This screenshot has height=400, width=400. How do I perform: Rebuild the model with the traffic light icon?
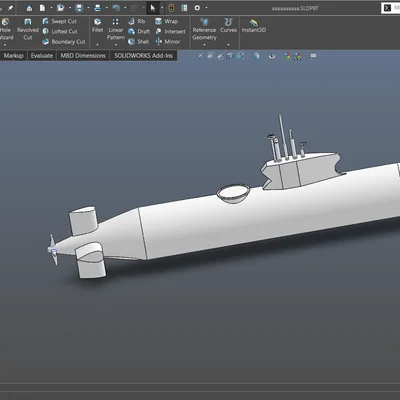pyautogui.click(x=171, y=8)
